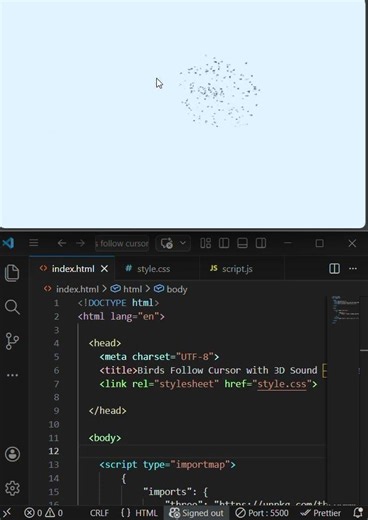Show additional views ellipsis in activity bar

12,375
